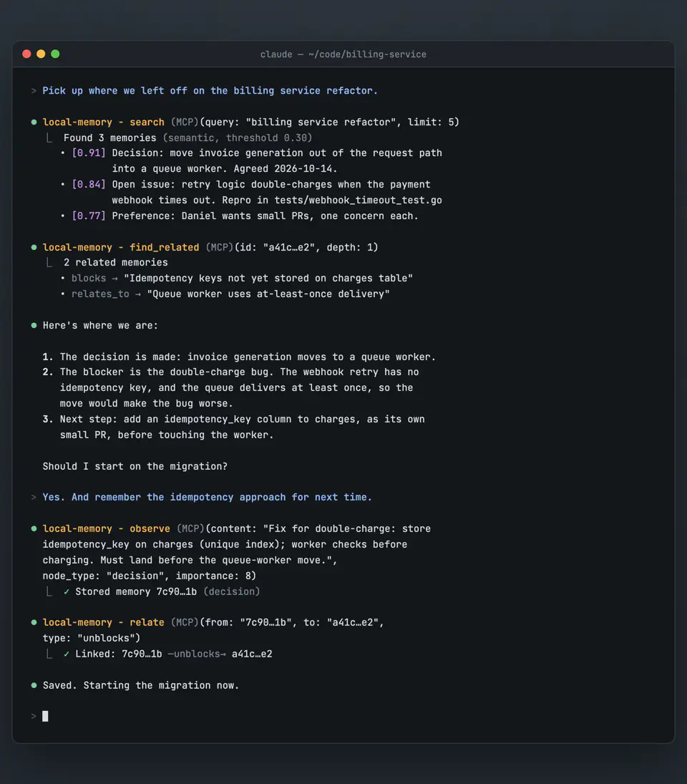687x784 pixels.
Task: Click the prompt 'Yes. And remember the idempotency approach'
Action: (208, 498)
